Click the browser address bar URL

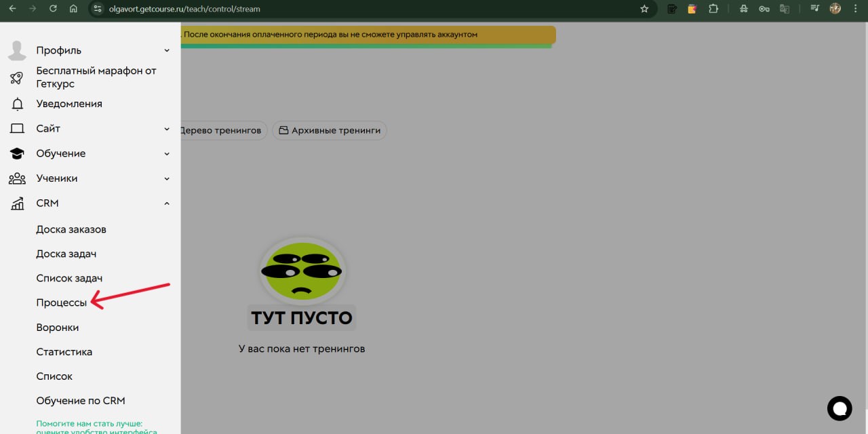pyautogui.click(x=184, y=9)
